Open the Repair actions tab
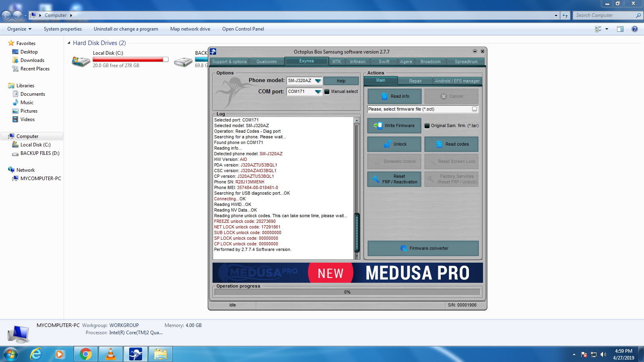Image resolution: width=644 pixels, height=362 pixels. 415,81
